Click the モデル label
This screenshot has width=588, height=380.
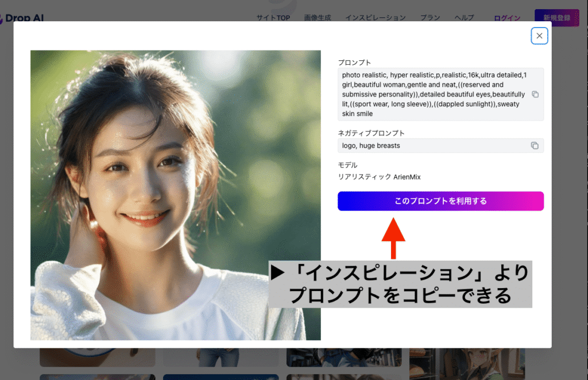click(x=347, y=165)
